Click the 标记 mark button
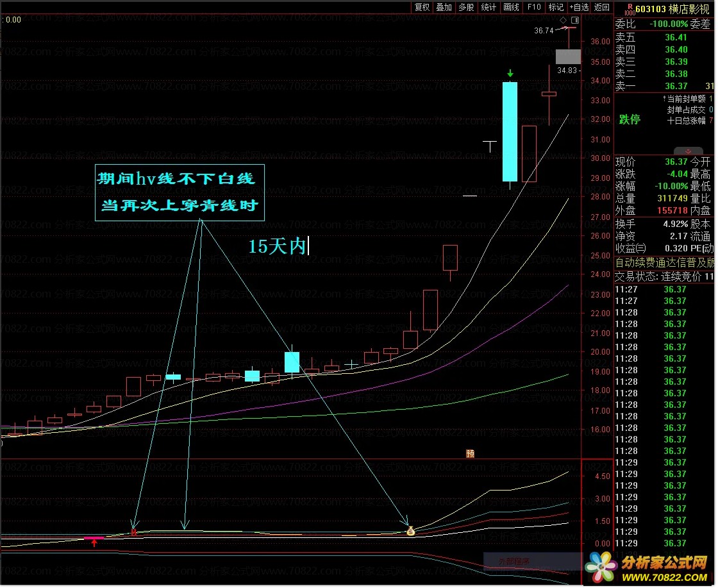Screen dimensions: 718x588 point(556,7)
